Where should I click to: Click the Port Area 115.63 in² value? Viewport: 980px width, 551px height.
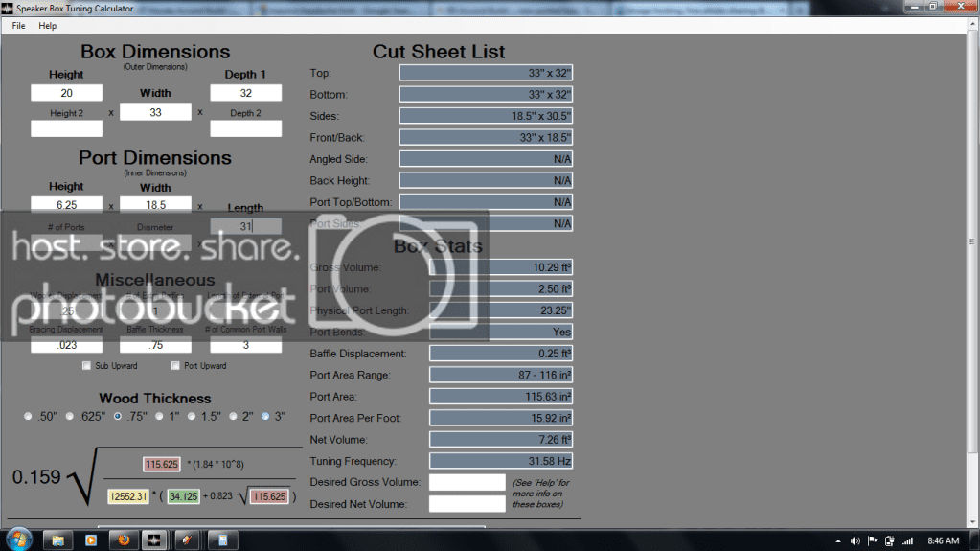click(501, 397)
